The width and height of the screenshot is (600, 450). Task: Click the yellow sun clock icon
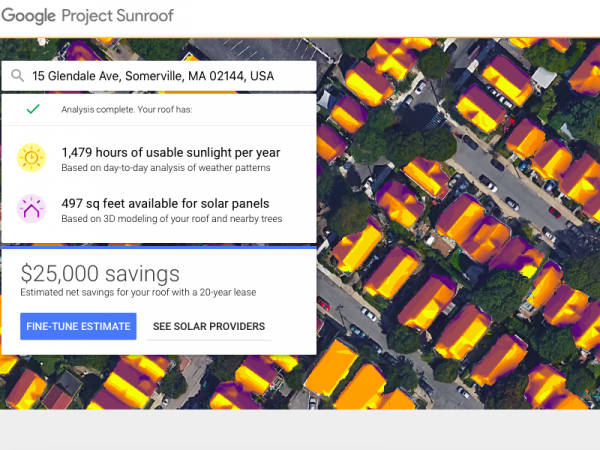click(x=31, y=158)
